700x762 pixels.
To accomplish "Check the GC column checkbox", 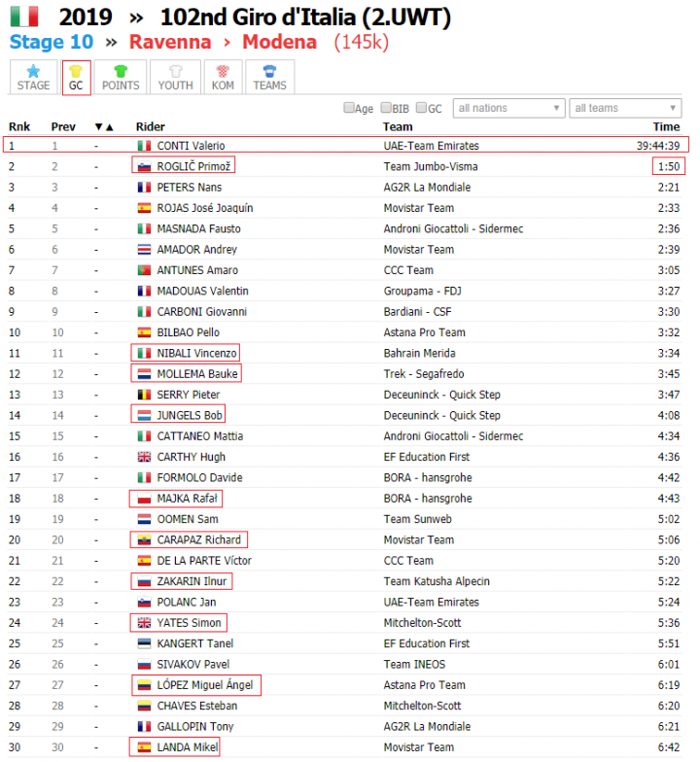I will 422,107.
